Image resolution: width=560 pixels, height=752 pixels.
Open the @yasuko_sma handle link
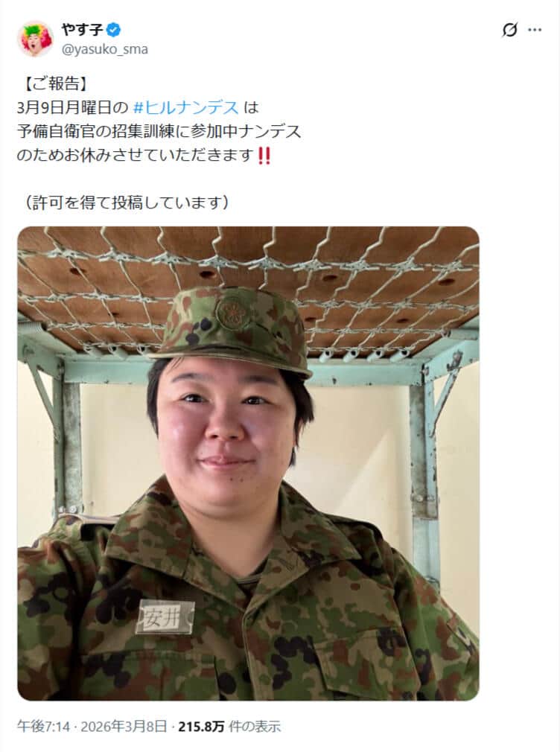click(104, 49)
